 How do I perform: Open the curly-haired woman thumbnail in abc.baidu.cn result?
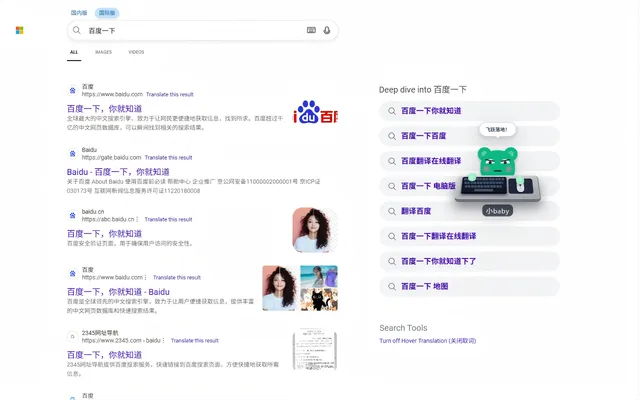[x=315, y=230]
